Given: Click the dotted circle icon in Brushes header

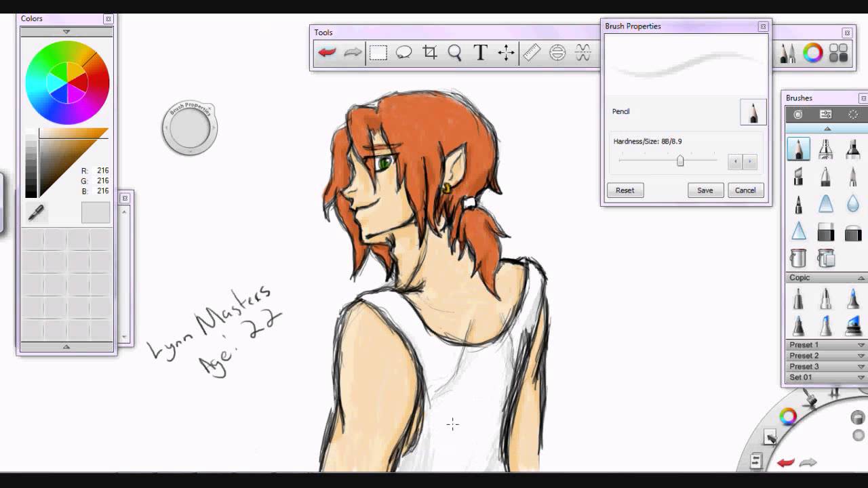Looking at the screenshot, I should coord(853,115).
